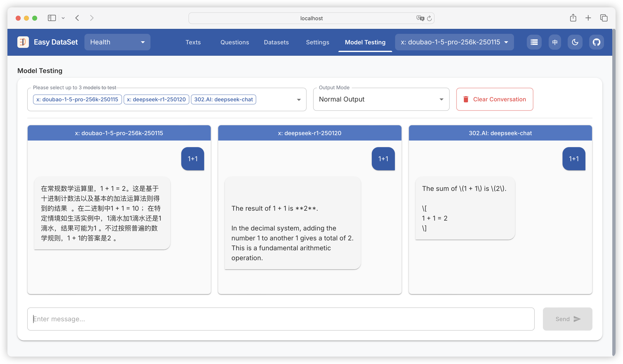Switch to the Questions tab
This screenshot has width=623, height=364.
click(235, 42)
